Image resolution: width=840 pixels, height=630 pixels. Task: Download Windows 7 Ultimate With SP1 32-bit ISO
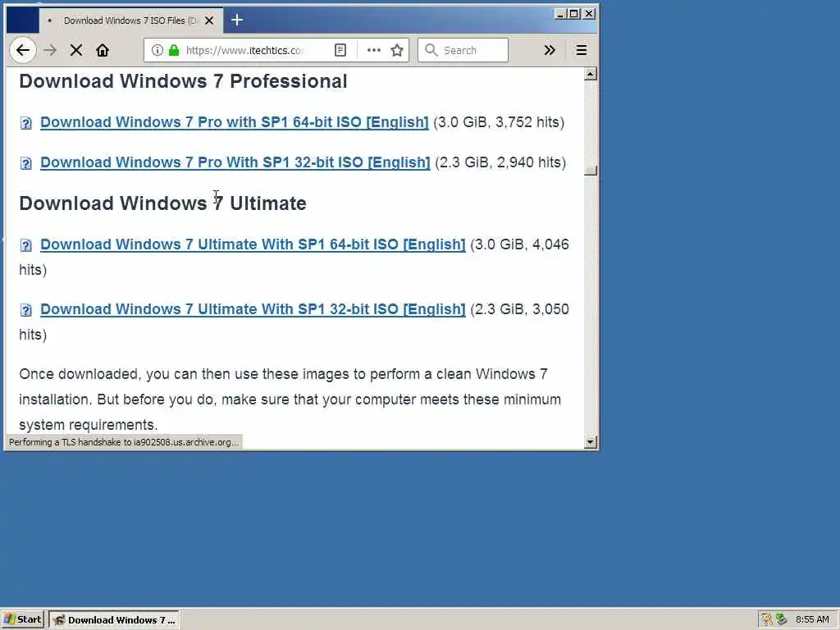pyautogui.click(x=253, y=309)
